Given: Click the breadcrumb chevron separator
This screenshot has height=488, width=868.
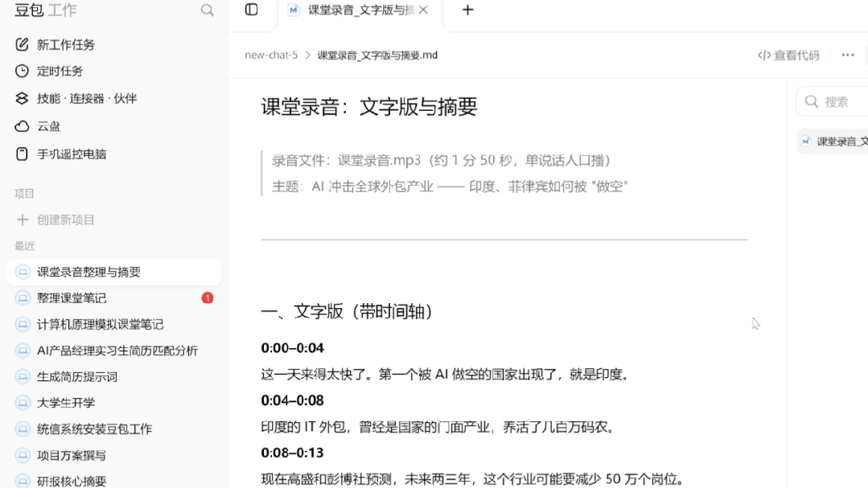Looking at the screenshot, I should point(308,55).
